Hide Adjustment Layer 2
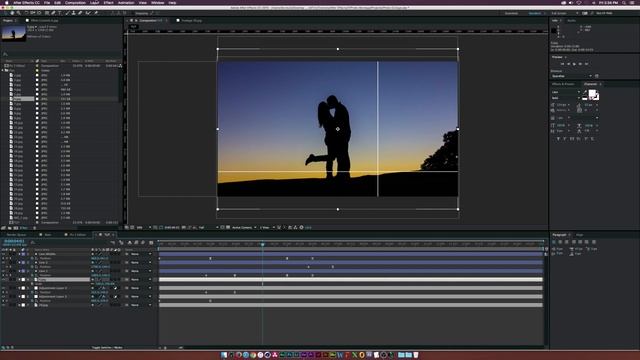The height and width of the screenshot is (360, 640). coord(3,288)
